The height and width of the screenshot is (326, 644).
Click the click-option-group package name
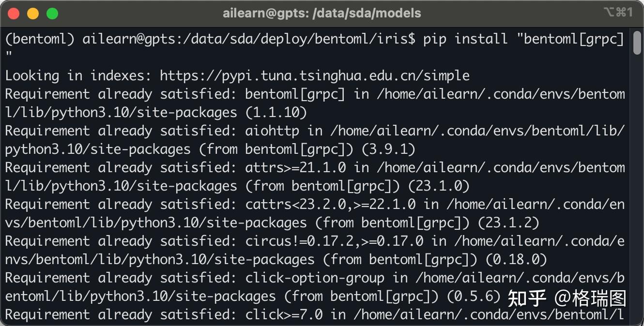click(x=315, y=278)
